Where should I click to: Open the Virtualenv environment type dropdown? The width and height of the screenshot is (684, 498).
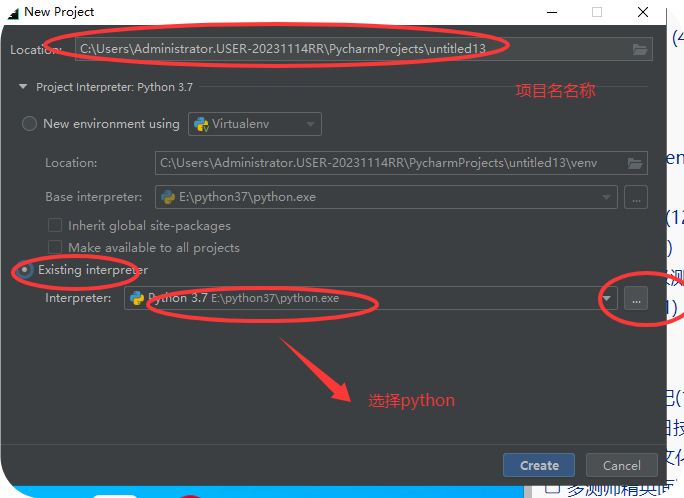click(x=255, y=124)
